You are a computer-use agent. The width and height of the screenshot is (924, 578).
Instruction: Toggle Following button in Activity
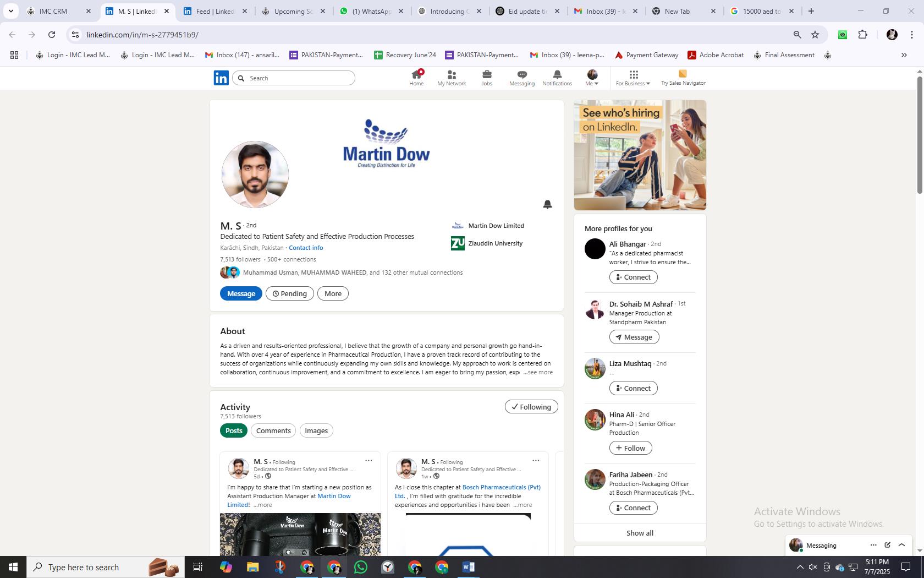coord(531,407)
